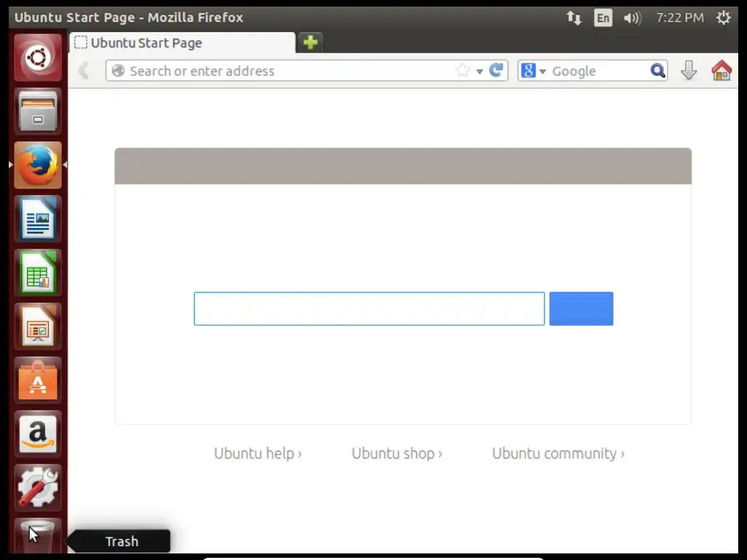Open the Downloads arrow button

(689, 71)
